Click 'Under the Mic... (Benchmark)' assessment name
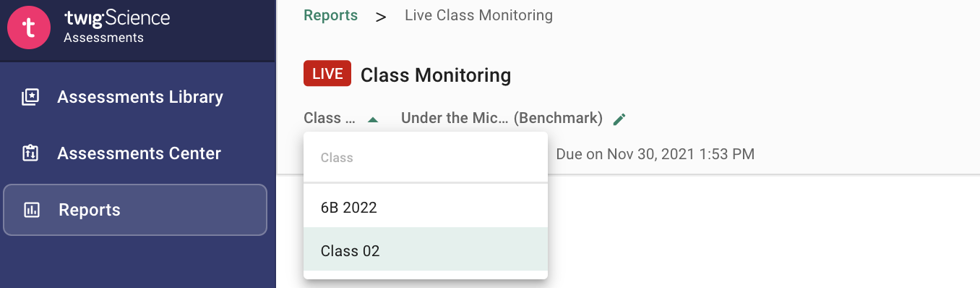The image size is (980, 288). (502, 118)
